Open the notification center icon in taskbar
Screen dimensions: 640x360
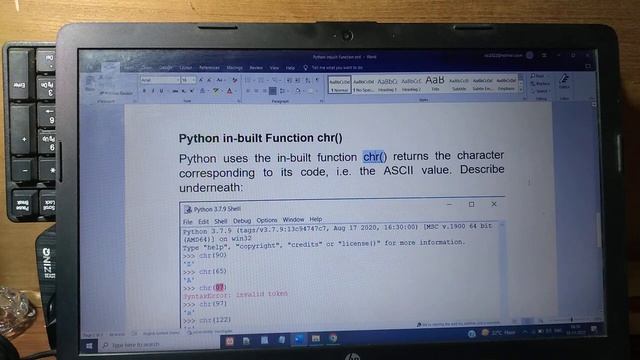(x=593, y=330)
